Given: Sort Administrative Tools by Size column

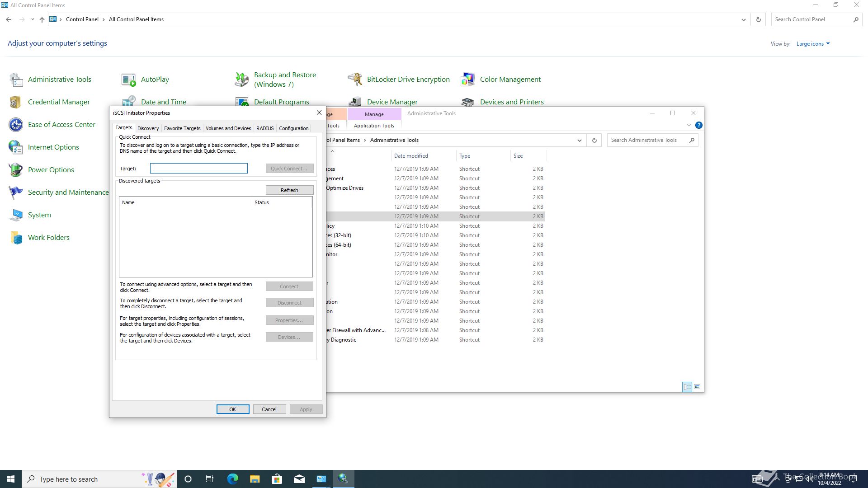Looking at the screenshot, I should click(528, 156).
